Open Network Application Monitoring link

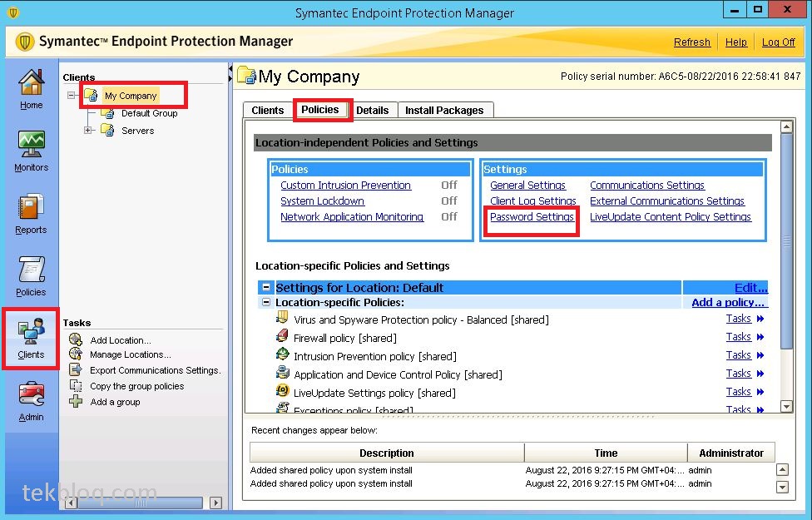(x=352, y=216)
